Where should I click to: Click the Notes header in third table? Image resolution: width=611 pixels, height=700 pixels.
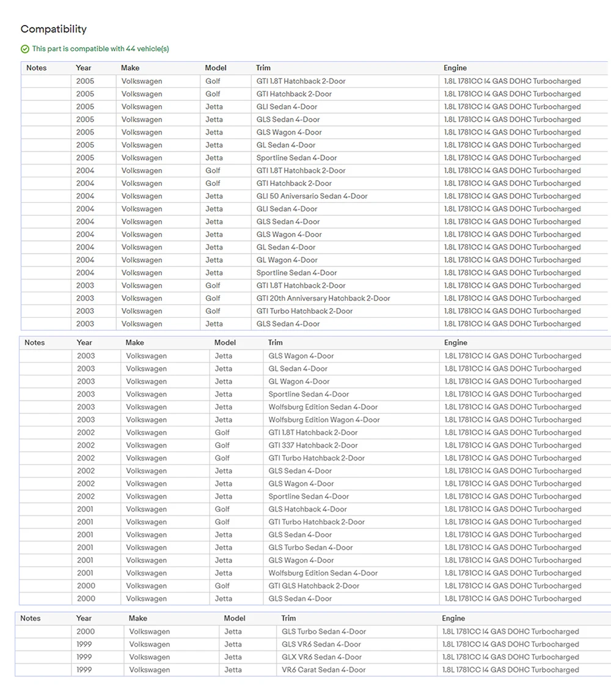pyautogui.click(x=31, y=618)
